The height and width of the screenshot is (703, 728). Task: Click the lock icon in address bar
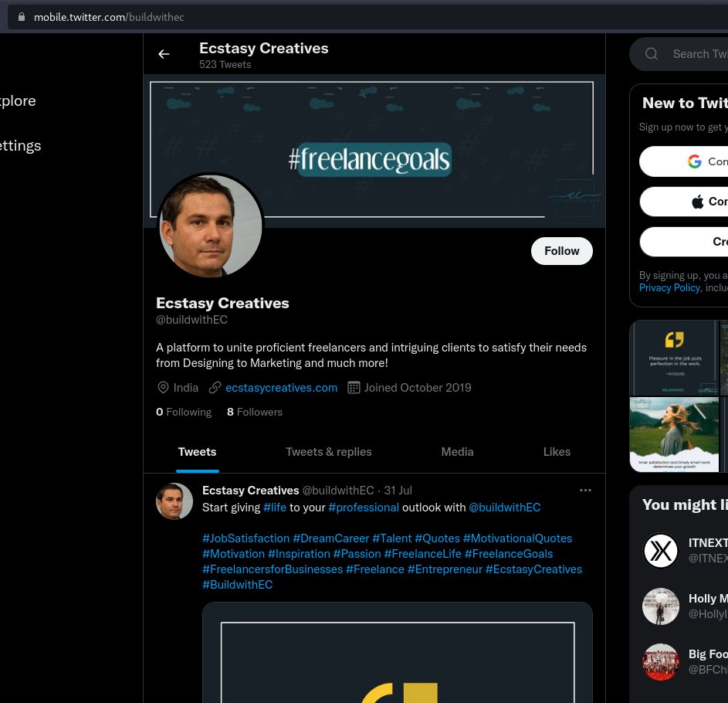pyautogui.click(x=22, y=17)
